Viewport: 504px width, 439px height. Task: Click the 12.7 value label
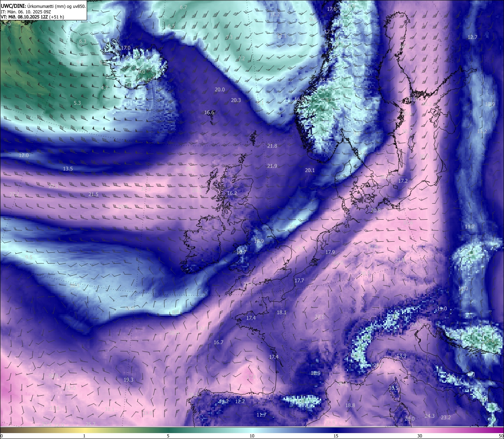pos(472,37)
